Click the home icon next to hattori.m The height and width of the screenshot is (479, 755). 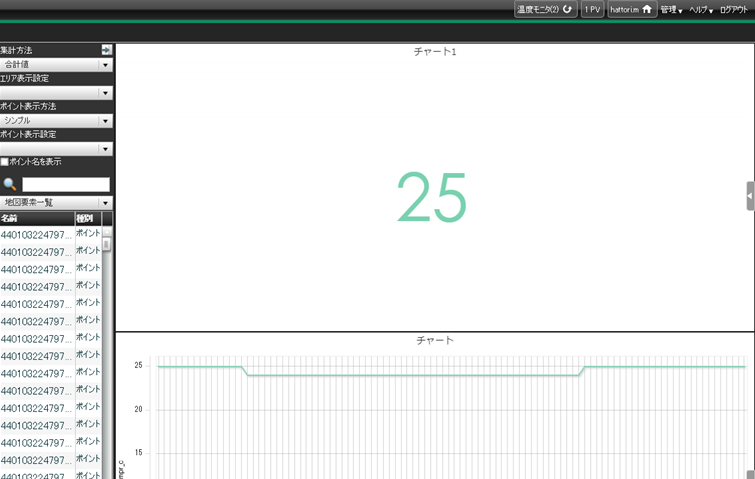[647, 9]
